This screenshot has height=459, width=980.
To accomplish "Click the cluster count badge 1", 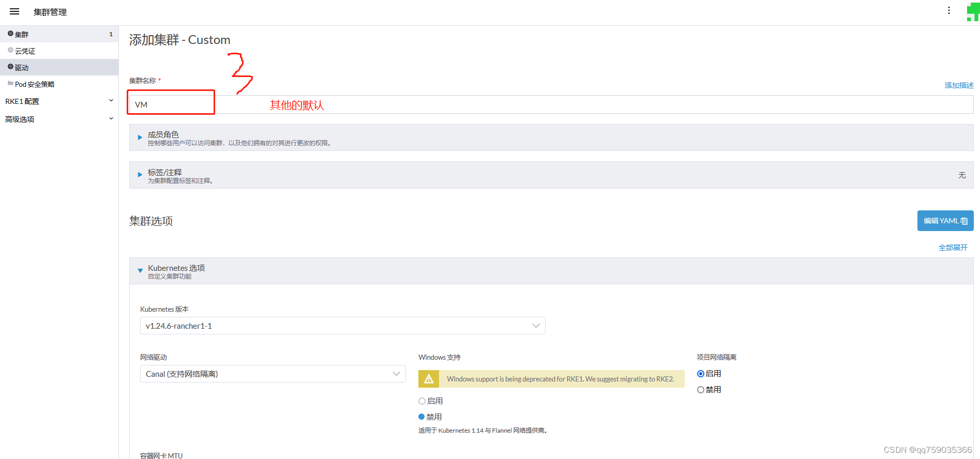I will click(x=111, y=34).
